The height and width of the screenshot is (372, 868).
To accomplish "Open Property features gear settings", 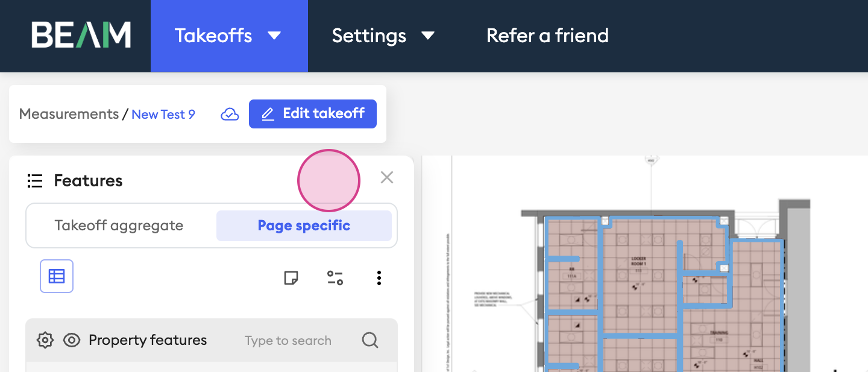I will pyautogui.click(x=45, y=340).
